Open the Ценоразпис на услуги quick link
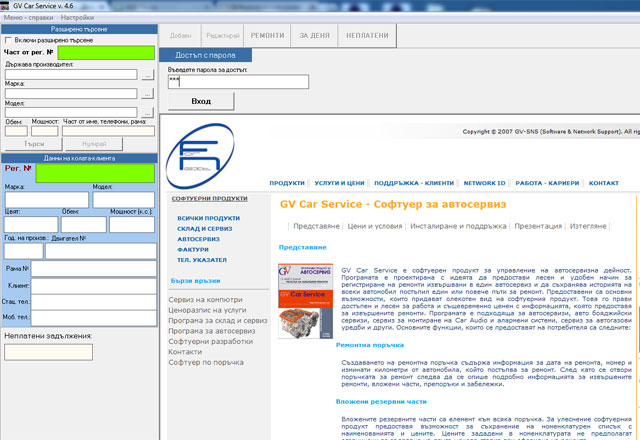640x440 pixels. (x=207, y=310)
